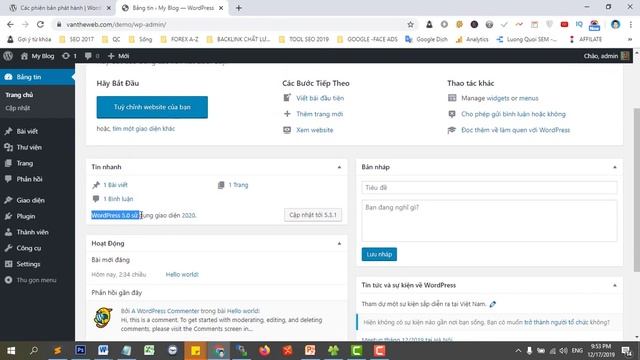Collapse the Tin nhanh widget
Viewport: 640px width, 360px height.
(x=339, y=167)
